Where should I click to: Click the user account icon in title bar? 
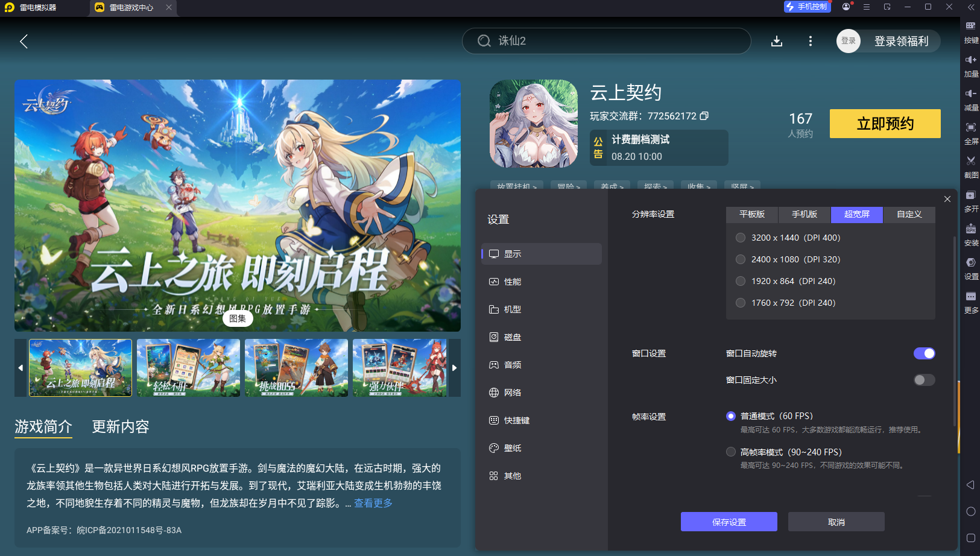846,7
